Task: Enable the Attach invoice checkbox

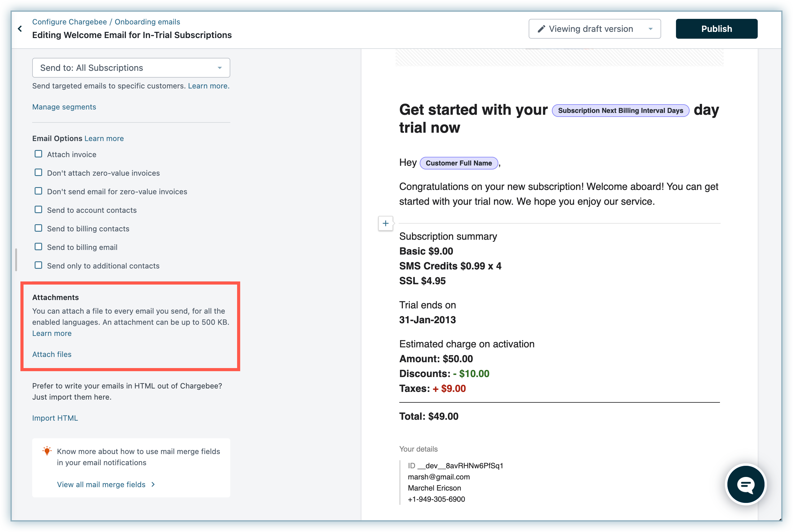Action: pos(38,154)
